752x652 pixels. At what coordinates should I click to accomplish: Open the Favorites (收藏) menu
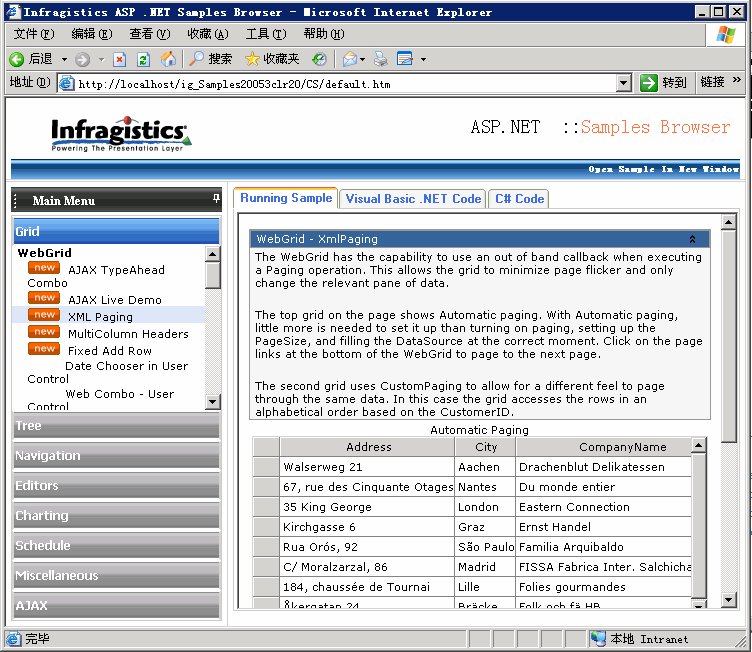208,34
